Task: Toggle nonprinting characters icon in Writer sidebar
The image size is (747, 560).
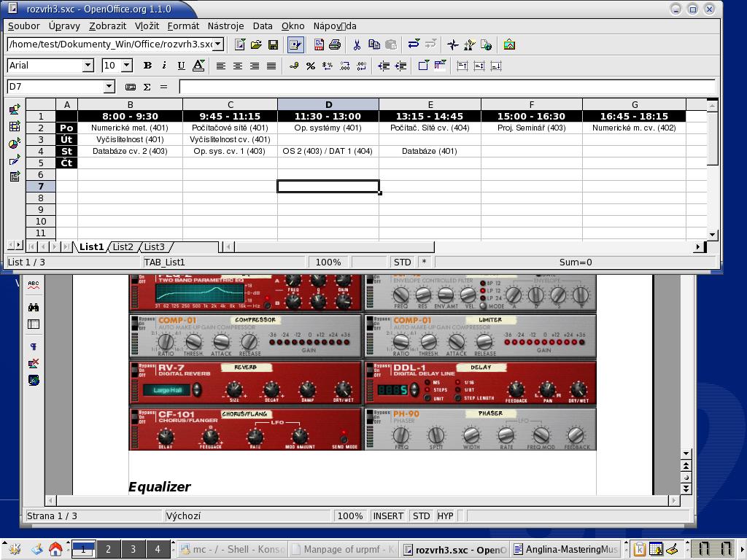Action: point(34,346)
